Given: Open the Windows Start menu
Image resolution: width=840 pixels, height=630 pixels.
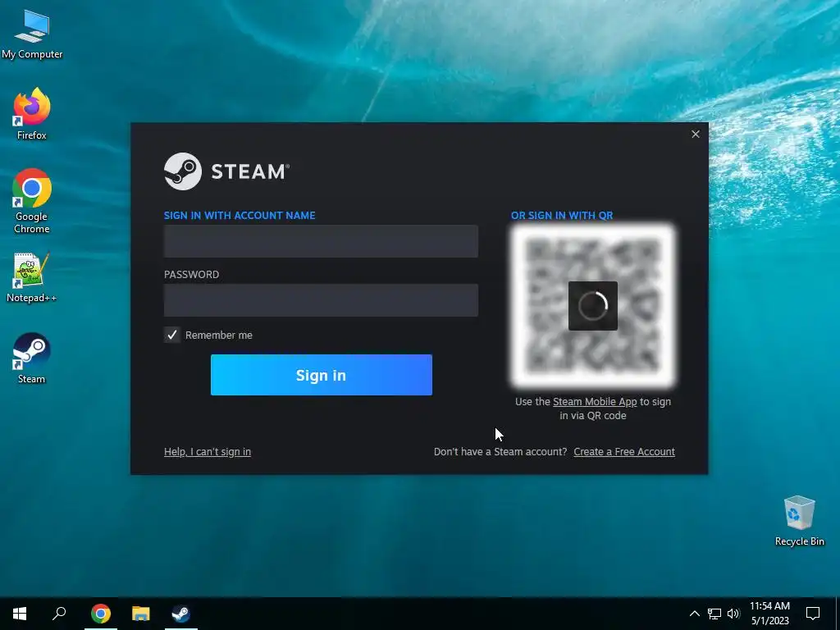Looking at the screenshot, I should click(x=20, y=614).
